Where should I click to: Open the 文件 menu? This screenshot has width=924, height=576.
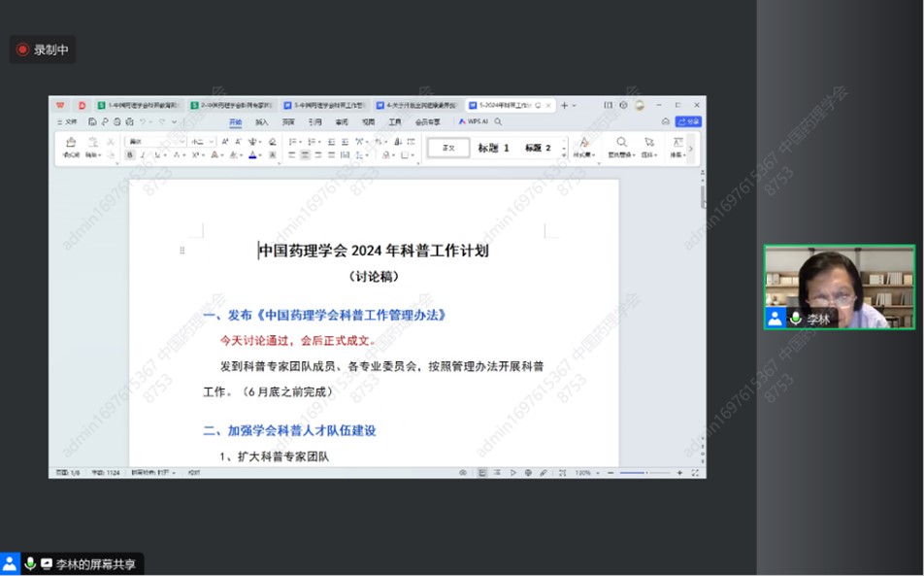coord(68,121)
